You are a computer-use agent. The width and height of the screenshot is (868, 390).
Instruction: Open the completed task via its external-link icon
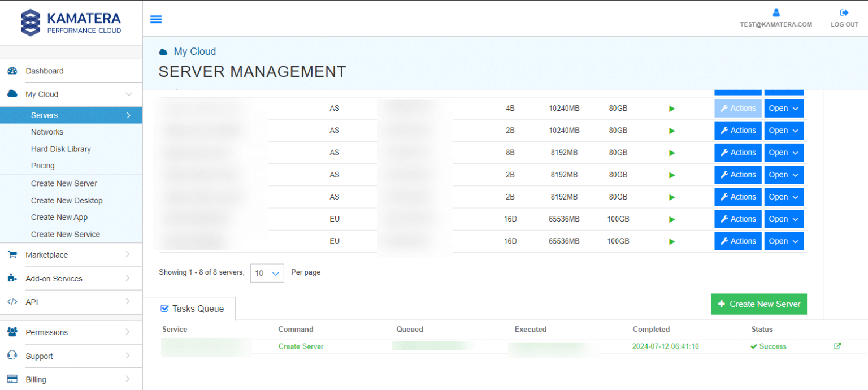tap(837, 346)
